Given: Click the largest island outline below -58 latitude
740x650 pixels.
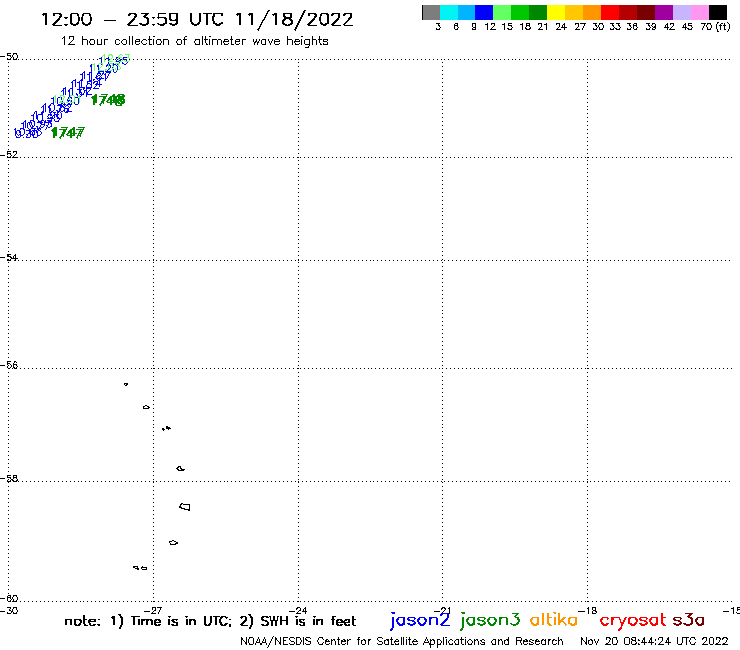Looking at the screenshot, I should pos(185,507).
